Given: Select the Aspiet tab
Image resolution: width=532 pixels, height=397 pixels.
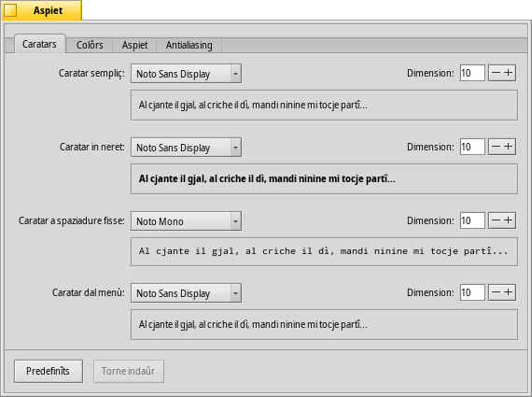Looking at the screenshot, I should click(x=134, y=45).
